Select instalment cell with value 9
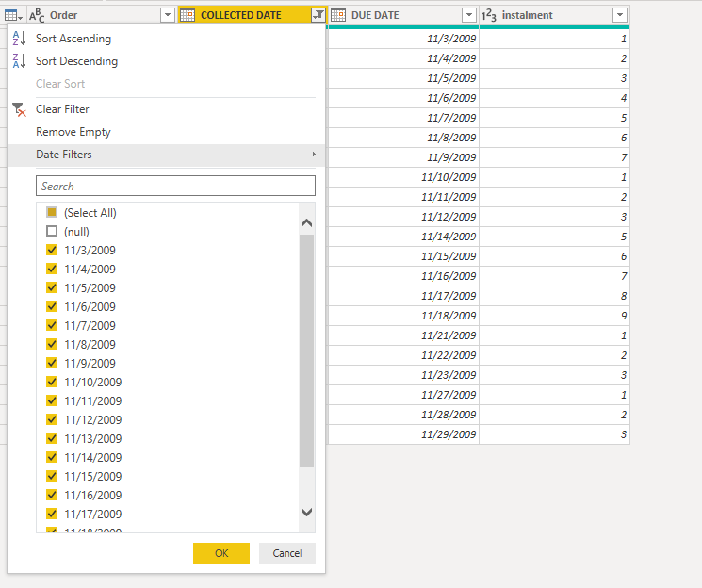This screenshot has height=588, width=702. (x=554, y=316)
